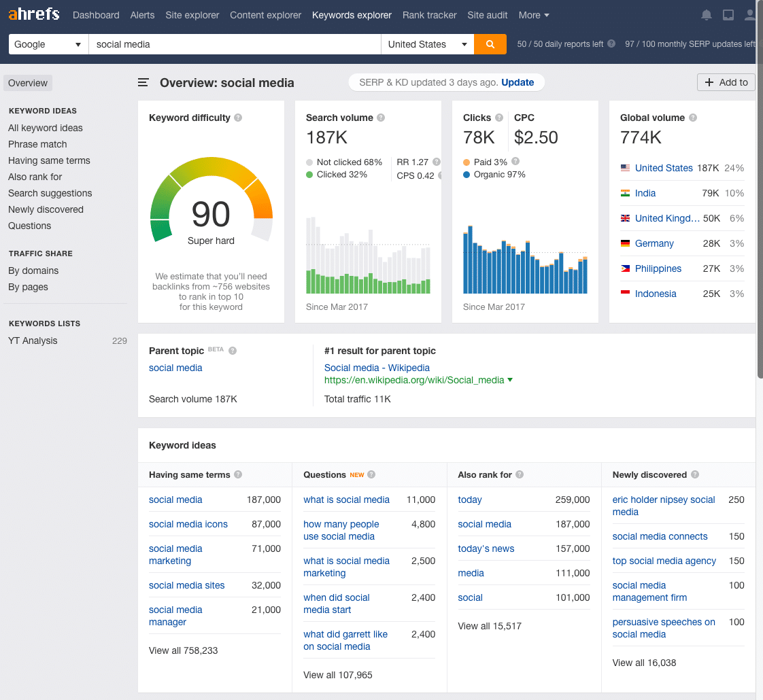
Task: Expand the Wikipedia URL dropdown arrow
Action: pos(510,380)
